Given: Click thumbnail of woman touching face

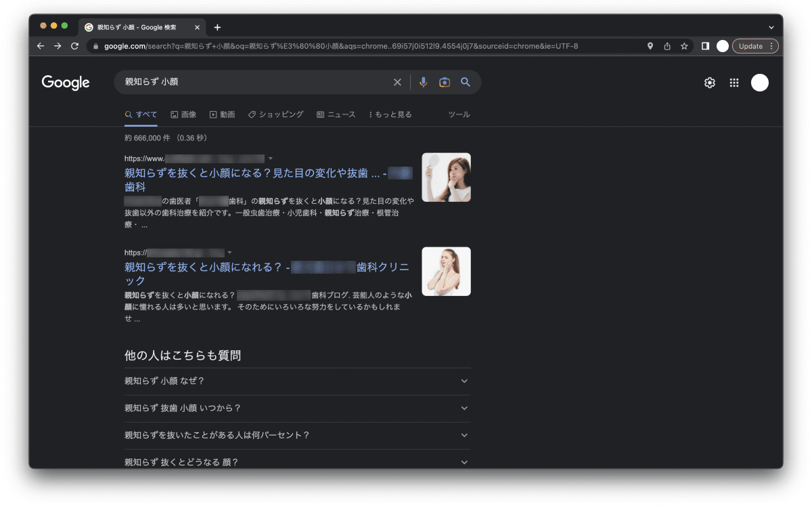Looking at the screenshot, I should tap(446, 272).
